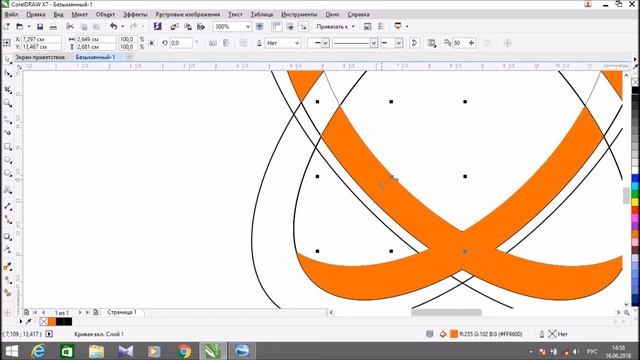Open the Макет menu
Screen dimensions: 640x360
click(79, 14)
